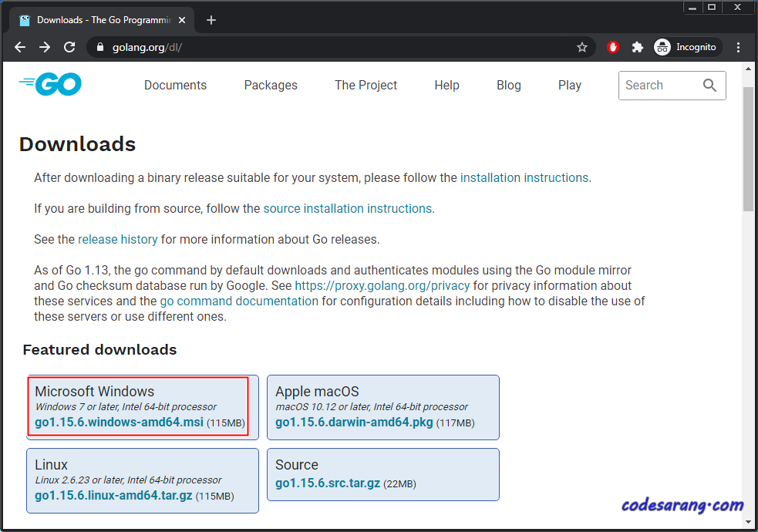Open the Incognito profile indicator
The width and height of the screenshot is (758, 532).
click(x=687, y=47)
